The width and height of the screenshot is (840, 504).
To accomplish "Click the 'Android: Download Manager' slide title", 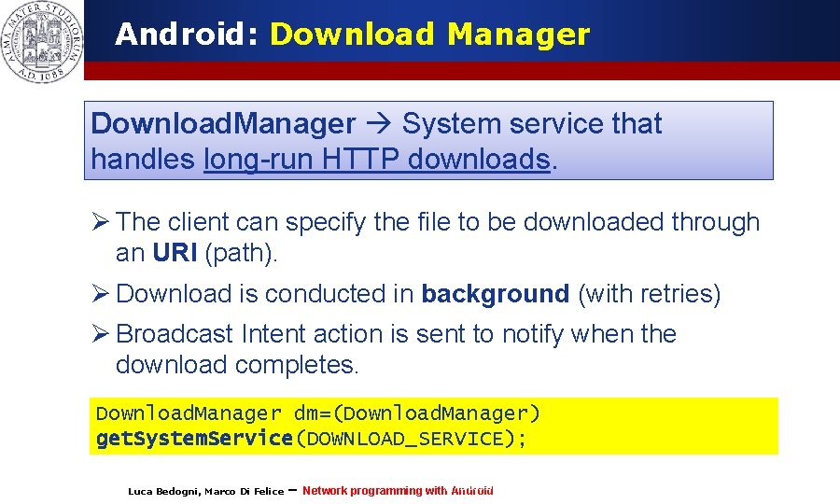I will (353, 34).
